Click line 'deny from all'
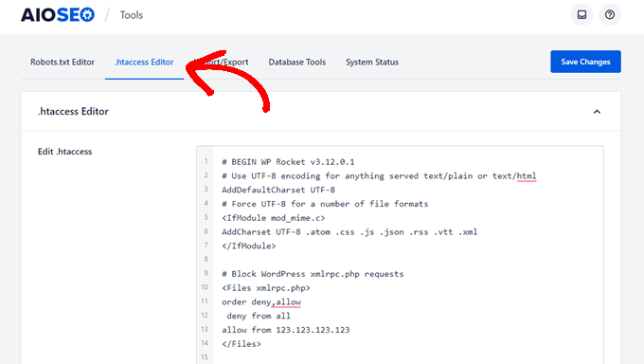This screenshot has width=644, height=364. pos(259,316)
